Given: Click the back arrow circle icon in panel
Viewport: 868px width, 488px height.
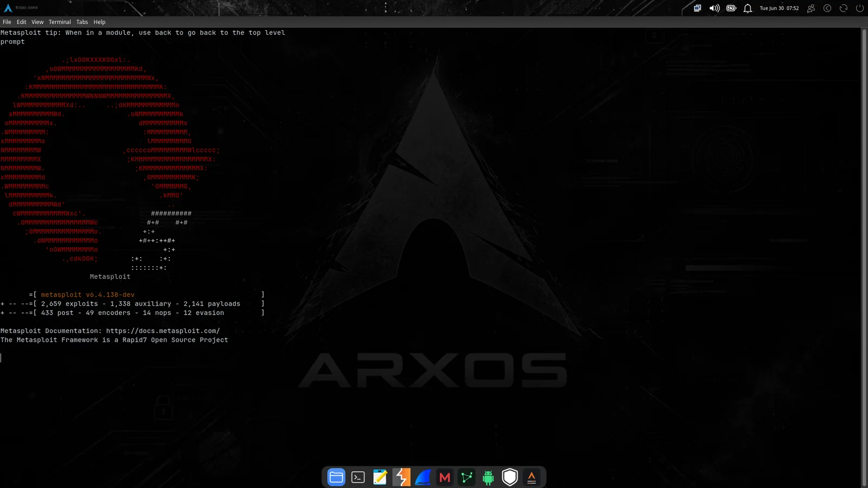Looking at the screenshot, I should point(827,8).
